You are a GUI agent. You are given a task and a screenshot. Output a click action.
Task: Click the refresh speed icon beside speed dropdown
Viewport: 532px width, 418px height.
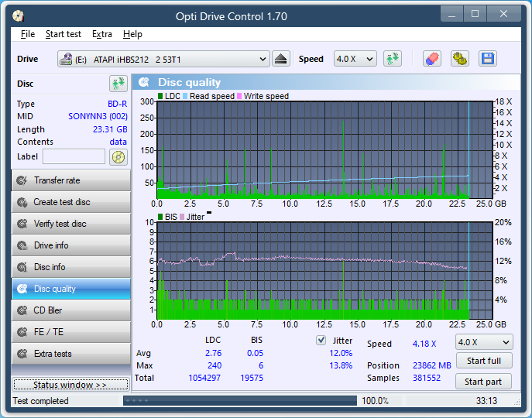[393, 59]
